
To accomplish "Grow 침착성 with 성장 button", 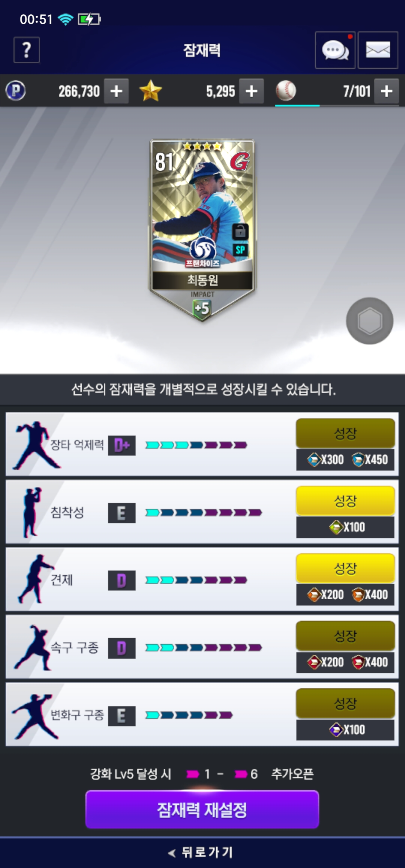I will pyautogui.click(x=345, y=501).
